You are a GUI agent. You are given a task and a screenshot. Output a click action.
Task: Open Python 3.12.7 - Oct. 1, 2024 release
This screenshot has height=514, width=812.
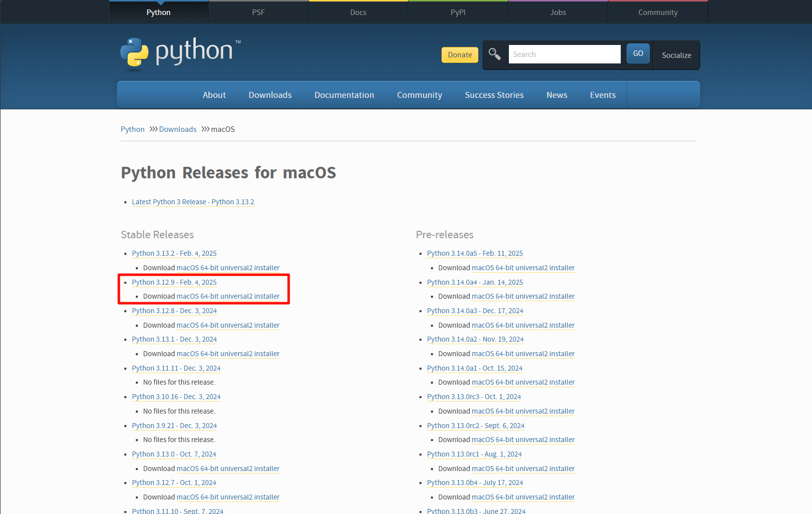(x=174, y=483)
